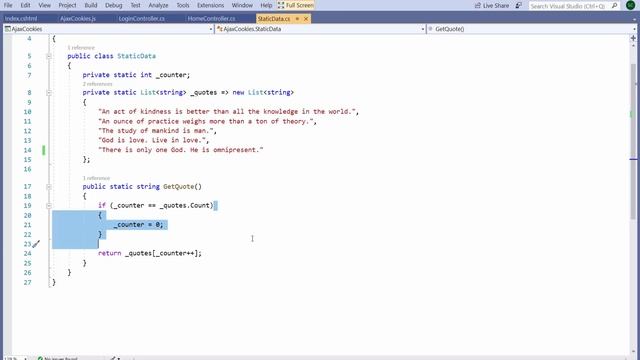The image size is (640, 360).
Task: Open the File menu
Action: [x=8, y=5]
